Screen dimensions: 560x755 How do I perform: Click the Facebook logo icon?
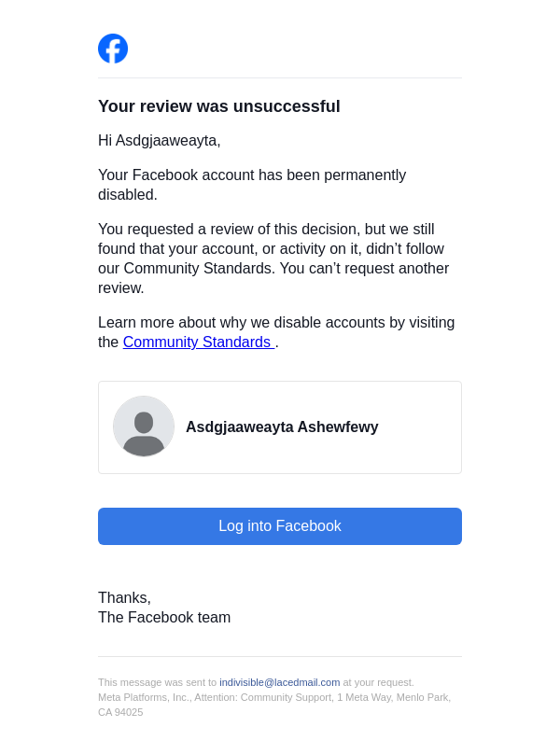(113, 49)
